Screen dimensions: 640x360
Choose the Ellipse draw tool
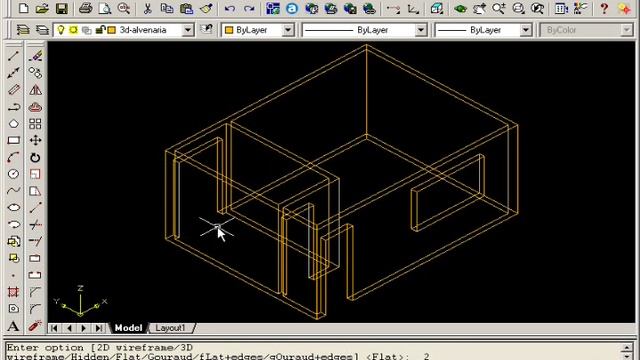tap(13, 208)
